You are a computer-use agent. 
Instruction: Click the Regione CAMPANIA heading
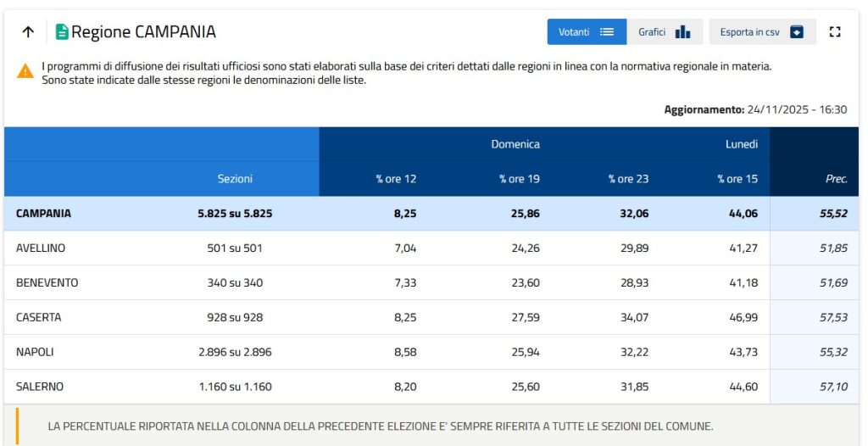(x=143, y=32)
